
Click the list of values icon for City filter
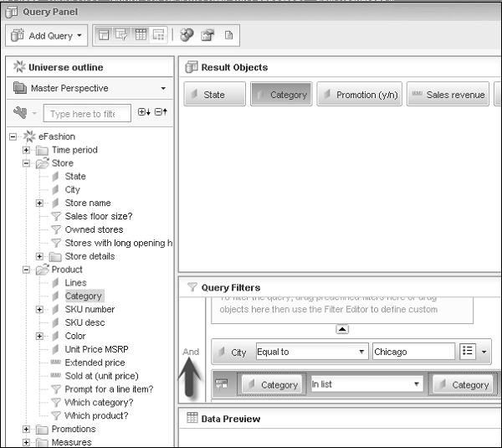468,352
